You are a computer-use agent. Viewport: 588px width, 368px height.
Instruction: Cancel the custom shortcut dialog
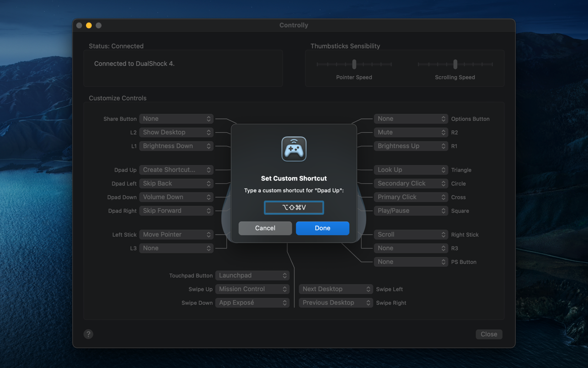[265, 228]
